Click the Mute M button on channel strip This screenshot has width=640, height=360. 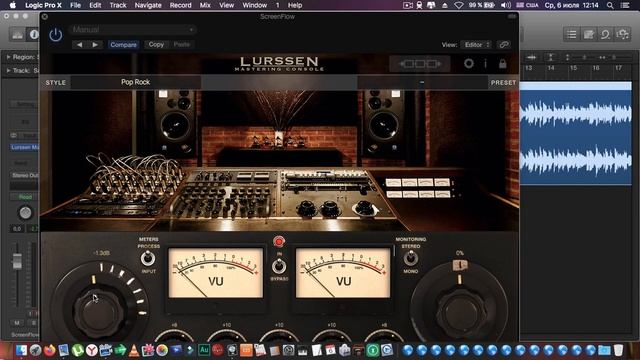tap(17, 323)
